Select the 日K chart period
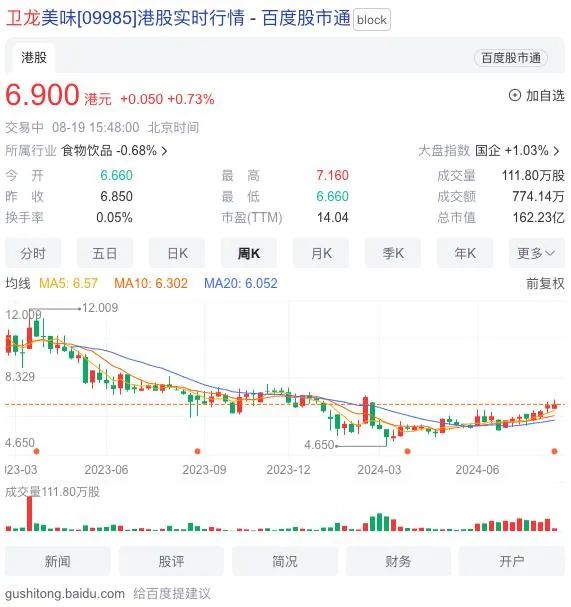This screenshot has height=607, width=571. [177, 254]
